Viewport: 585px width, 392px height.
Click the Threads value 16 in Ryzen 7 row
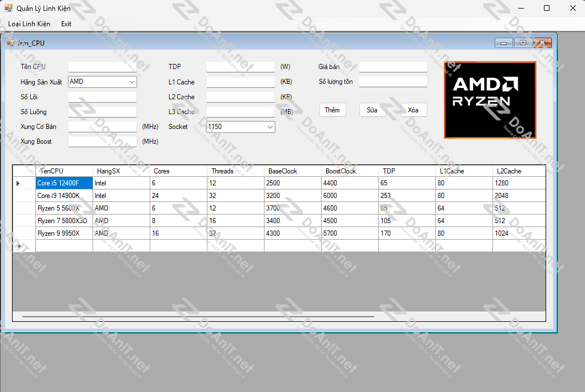(235, 221)
